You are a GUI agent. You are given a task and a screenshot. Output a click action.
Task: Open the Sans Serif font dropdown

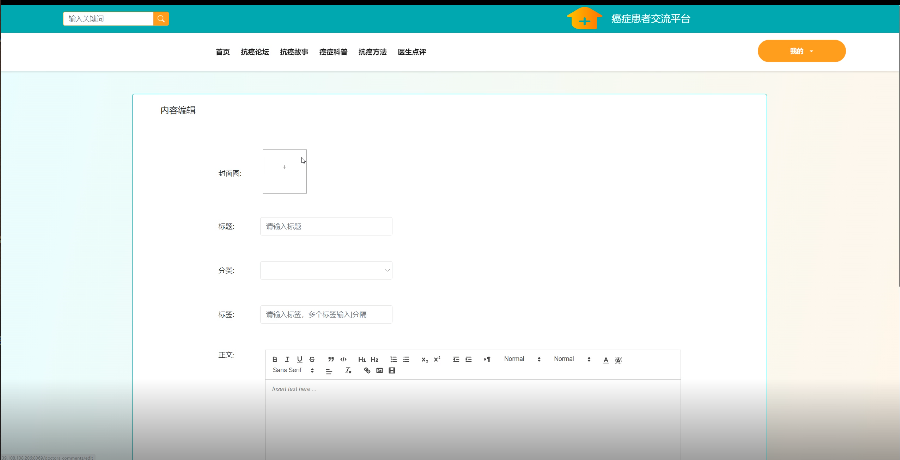click(293, 370)
